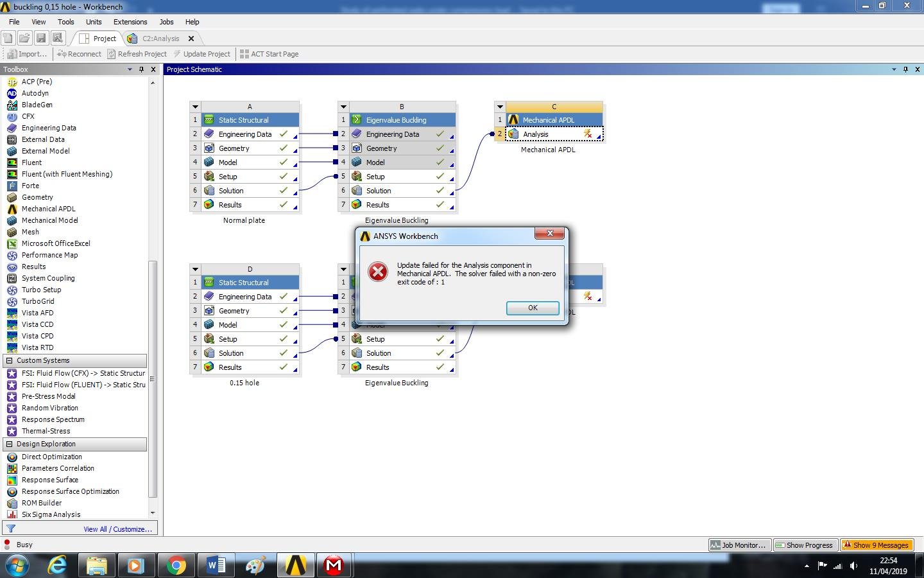Image resolution: width=924 pixels, height=578 pixels.
Task: Select External Data in Toolbox
Action: pyautogui.click(x=42, y=139)
